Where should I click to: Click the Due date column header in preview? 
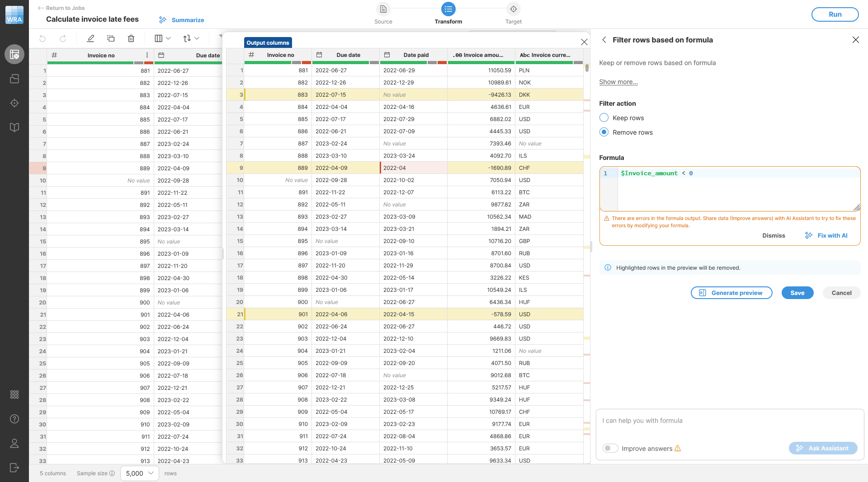point(345,55)
